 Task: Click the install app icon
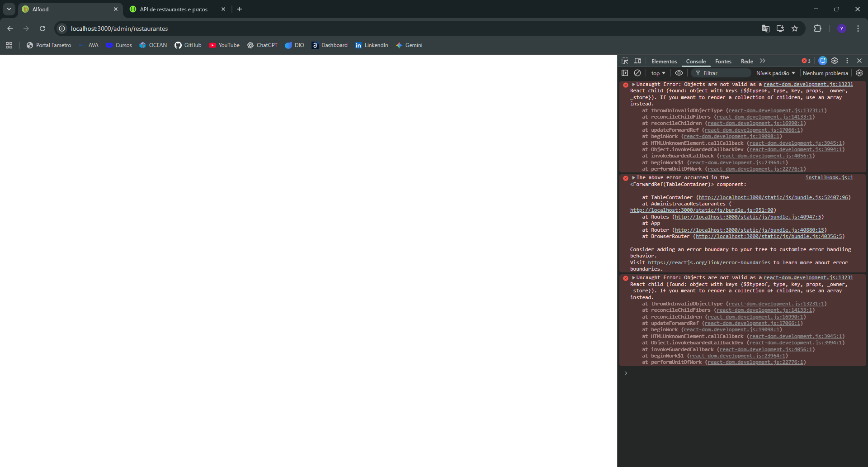(780, 29)
